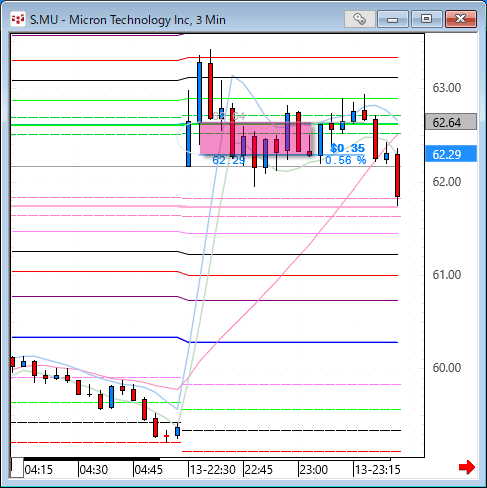Viewport: 487px width, 488px height.
Task: Click the blue 62.29 price label
Action: (451, 154)
